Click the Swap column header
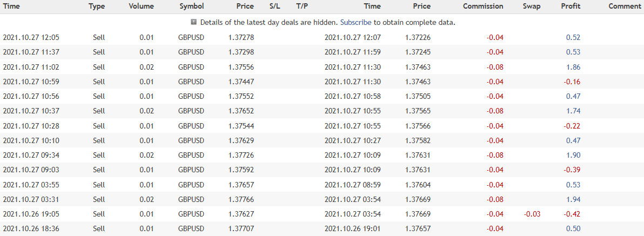Screen dimensions: 644x236 click(x=532, y=6)
